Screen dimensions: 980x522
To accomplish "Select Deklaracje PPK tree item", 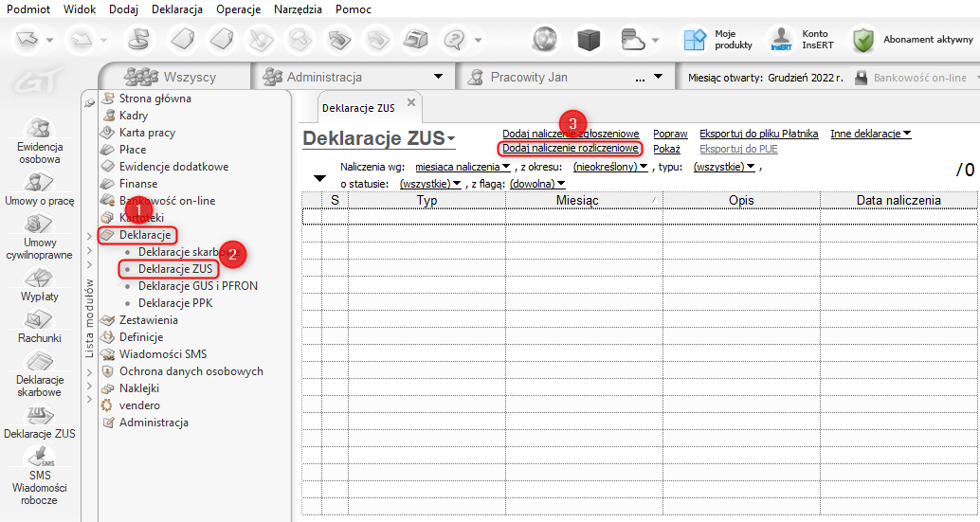I will click(175, 303).
